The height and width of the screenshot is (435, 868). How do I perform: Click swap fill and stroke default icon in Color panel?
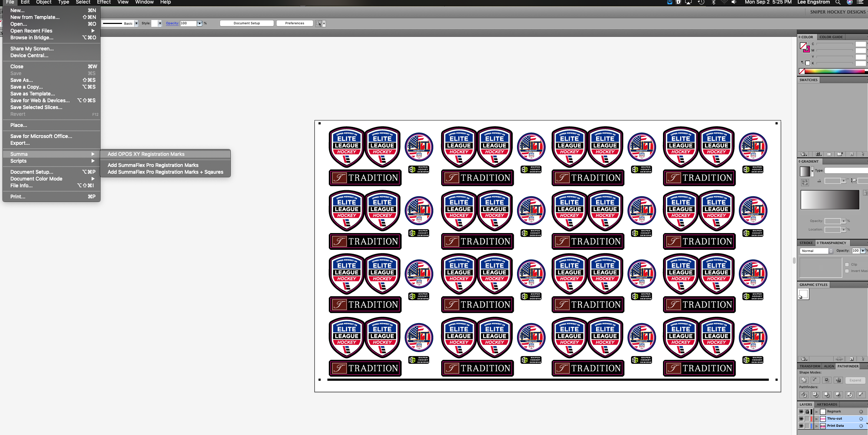[x=802, y=62]
